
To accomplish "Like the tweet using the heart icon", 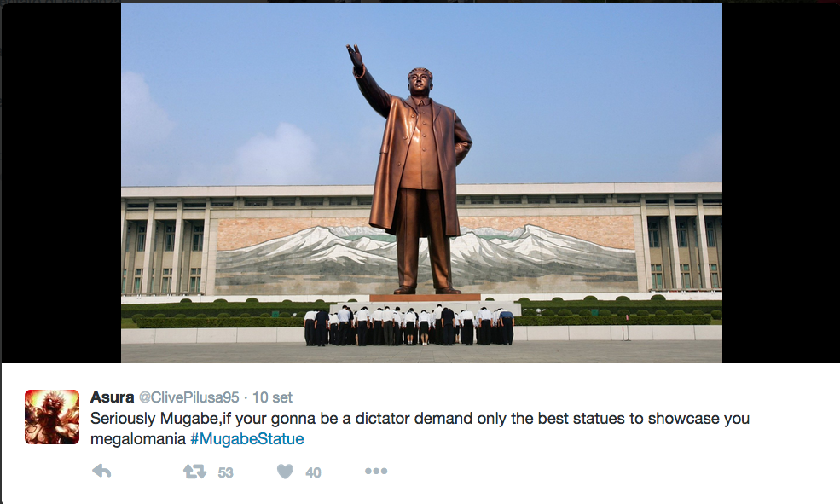I will click(x=285, y=472).
